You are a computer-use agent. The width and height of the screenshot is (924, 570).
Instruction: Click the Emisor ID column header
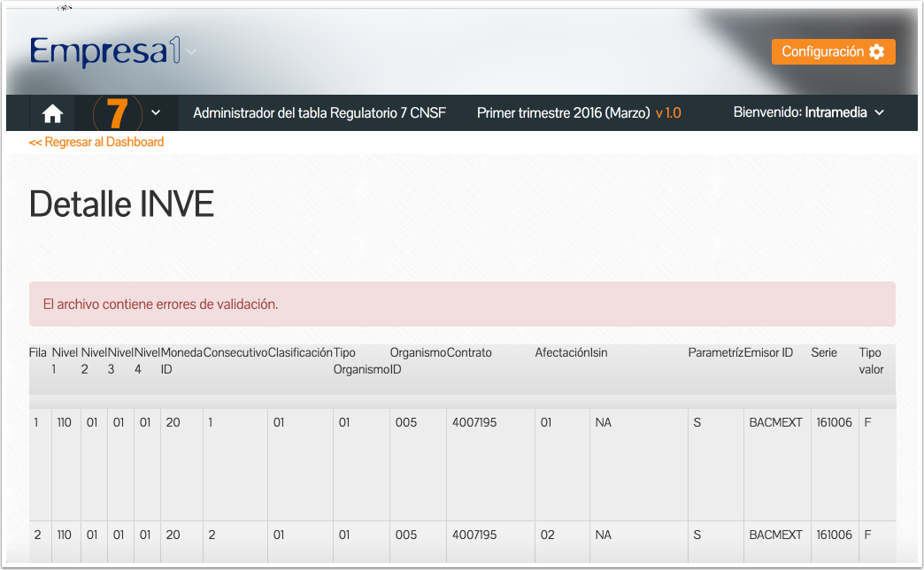(x=768, y=352)
